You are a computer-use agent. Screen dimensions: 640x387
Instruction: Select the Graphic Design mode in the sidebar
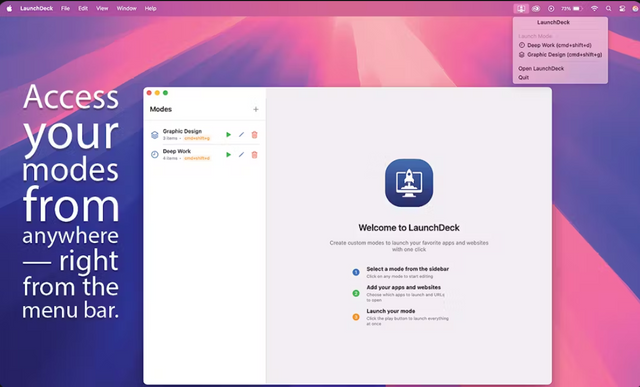click(205, 135)
